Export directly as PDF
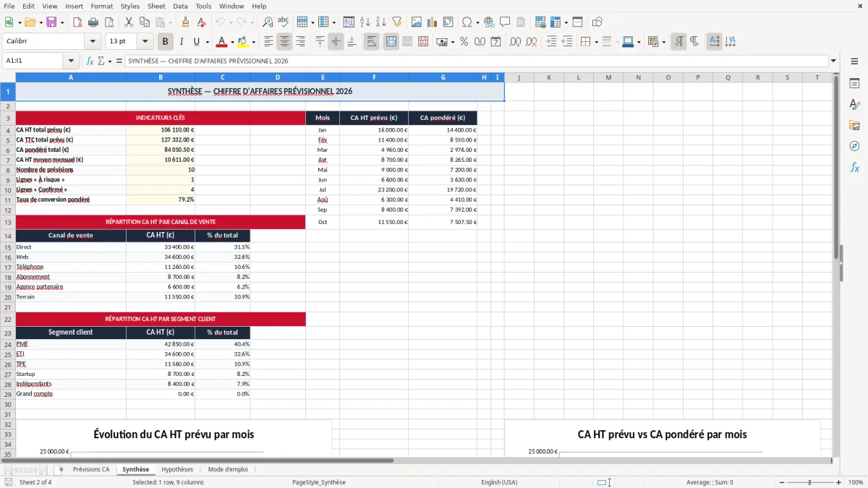The height and width of the screenshot is (488, 868). [x=77, y=22]
